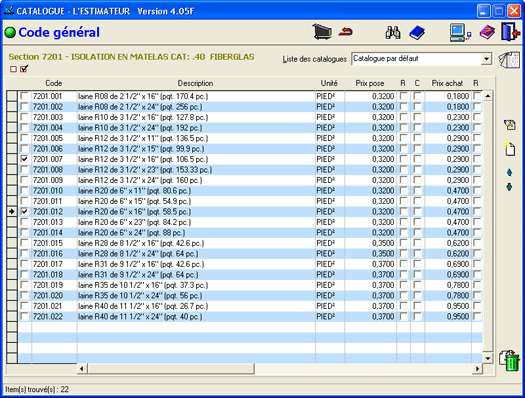This screenshot has height=398, width=525.
Task: Toggle the C checkbox in row 7201.005
Action: 417,138
